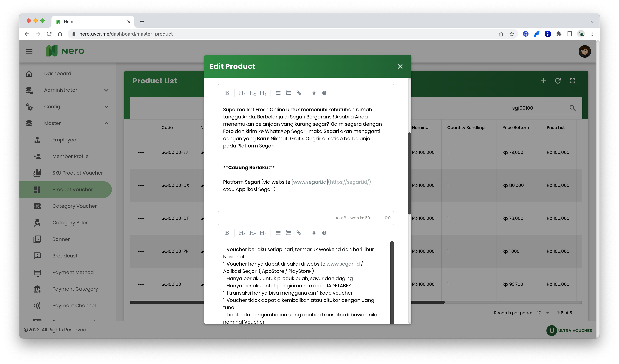The height and width of the screenshot is (364, 619).
Task: Click the search magnifier beside sgi00100
Action: pos(572,108)
